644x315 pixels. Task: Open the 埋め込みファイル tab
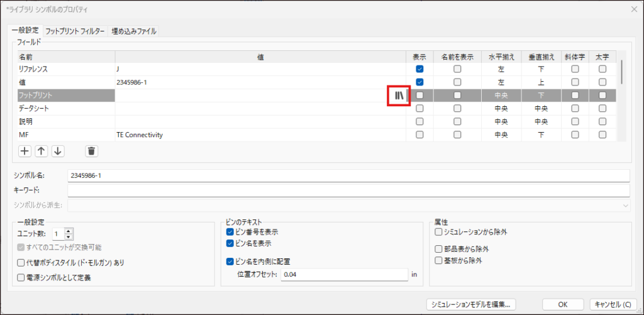[x=133, y=31]
